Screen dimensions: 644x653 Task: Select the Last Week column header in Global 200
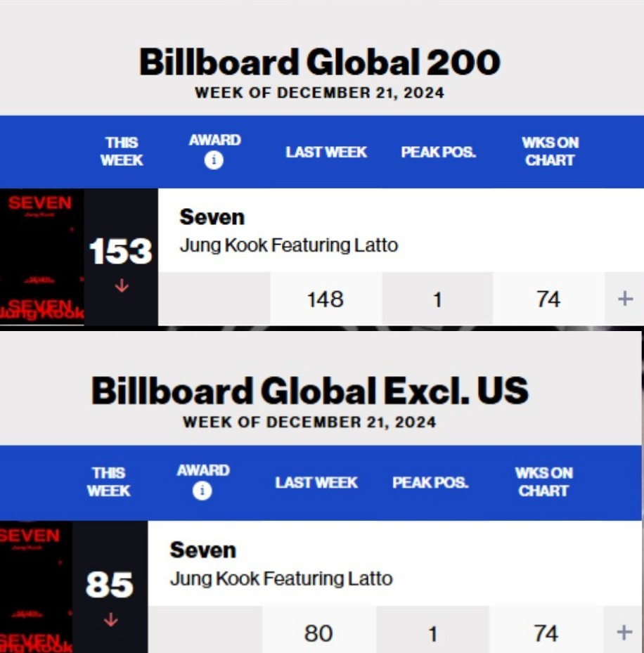326,152
